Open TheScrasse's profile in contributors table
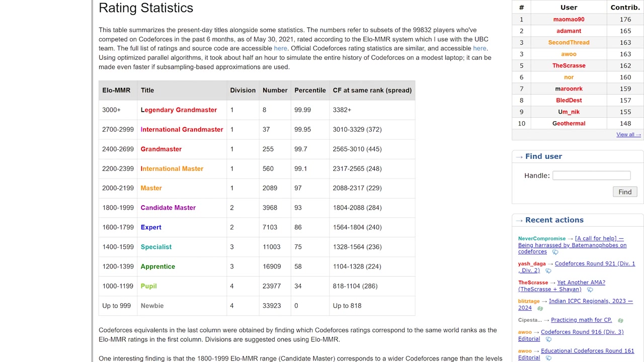Viewport: 644px width, 362px height. [x=569, y=65]
